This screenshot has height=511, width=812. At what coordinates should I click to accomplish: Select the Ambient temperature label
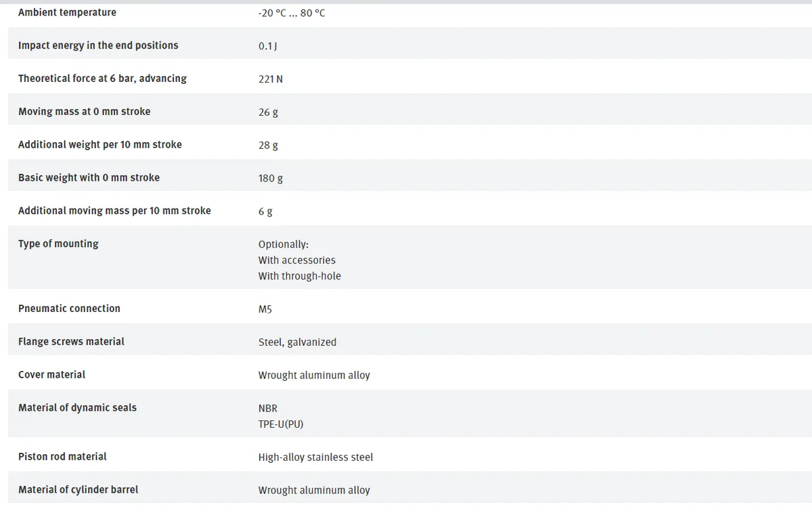click(67, 12)
